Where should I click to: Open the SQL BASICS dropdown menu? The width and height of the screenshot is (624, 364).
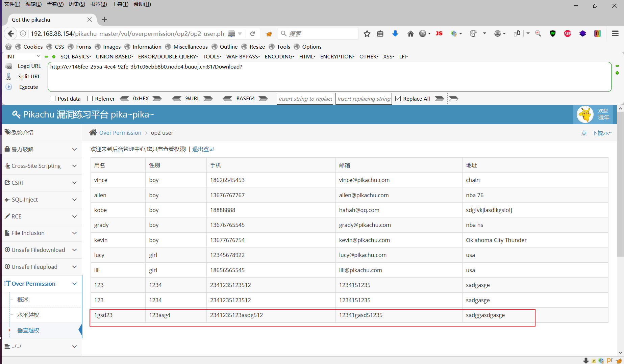(x=76, y=56)
